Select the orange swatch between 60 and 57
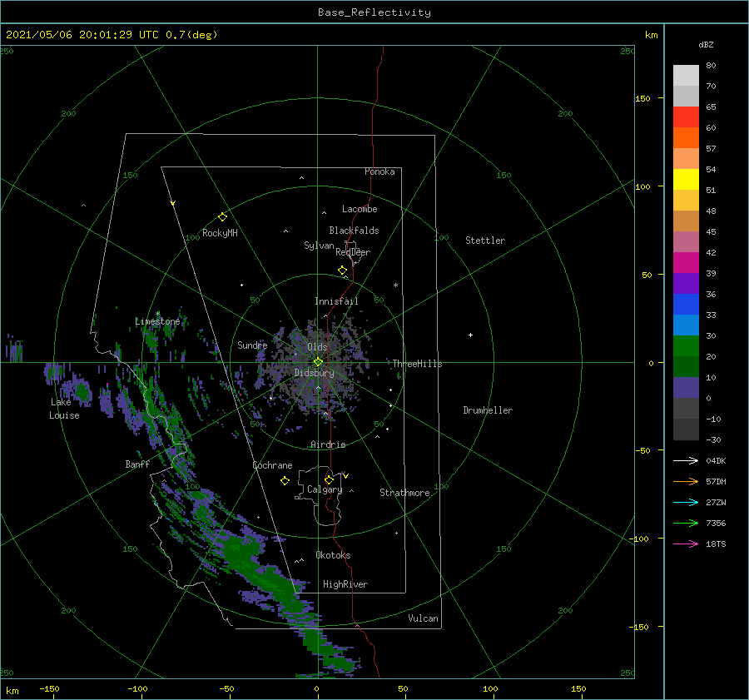The width and height of the screenshot is (749, 700). point(686,138)
